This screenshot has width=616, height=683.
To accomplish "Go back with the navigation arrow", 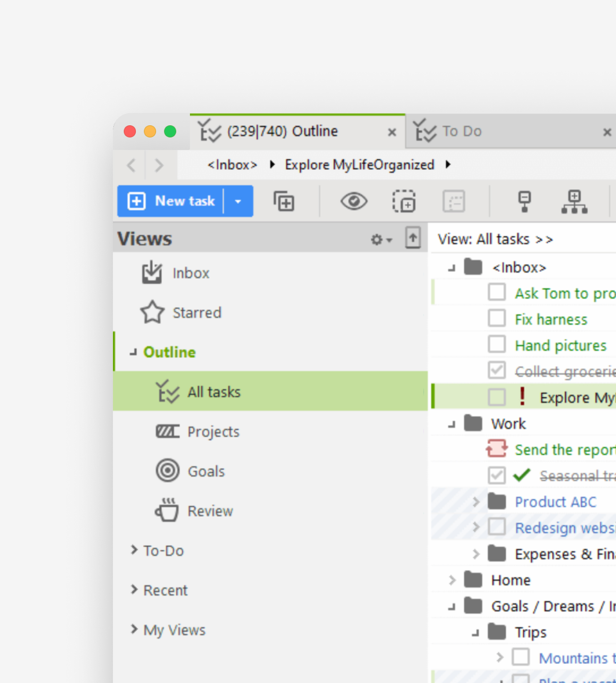I will (131, 165).
